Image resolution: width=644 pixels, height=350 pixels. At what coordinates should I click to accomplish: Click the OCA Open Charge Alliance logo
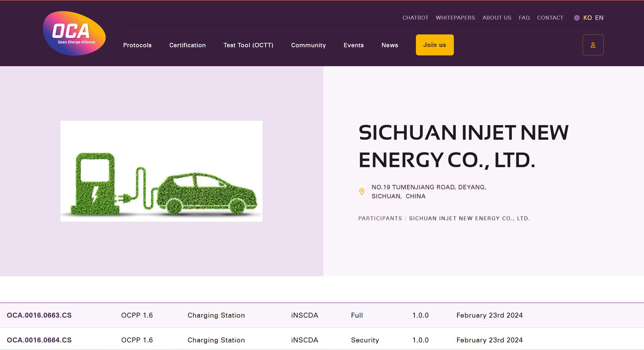(x=74, y=33)
